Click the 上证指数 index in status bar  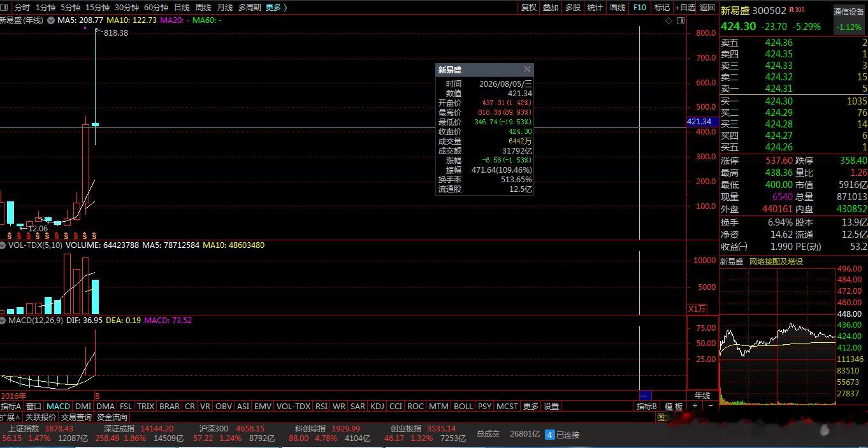(24, 429)
